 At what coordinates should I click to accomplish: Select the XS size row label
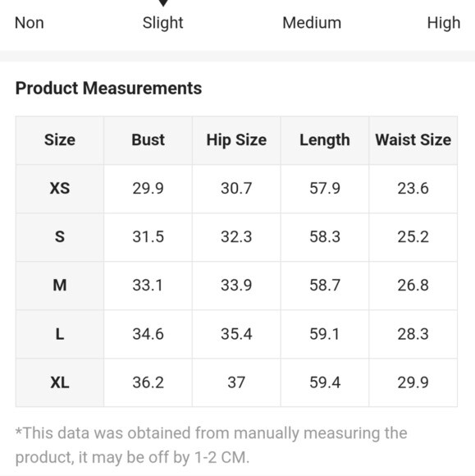[x=60, y=189]
